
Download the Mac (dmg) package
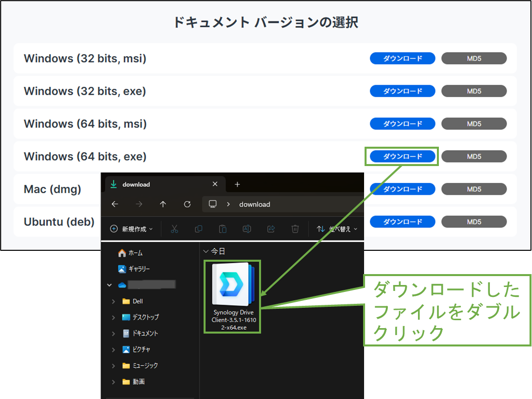point(402,189)
